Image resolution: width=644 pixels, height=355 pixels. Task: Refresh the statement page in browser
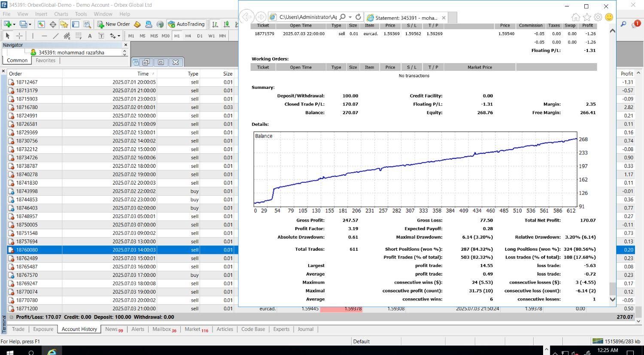(x=358, y=17)
